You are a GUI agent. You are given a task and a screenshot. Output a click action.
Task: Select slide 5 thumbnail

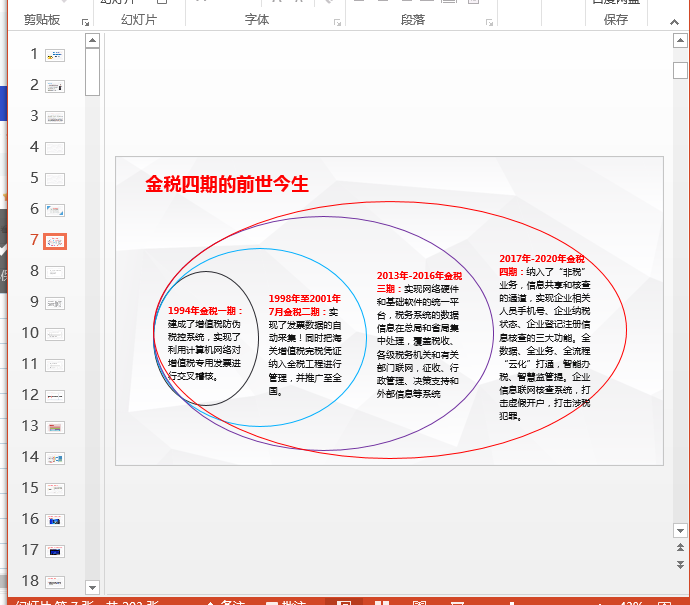click(55, 179)
